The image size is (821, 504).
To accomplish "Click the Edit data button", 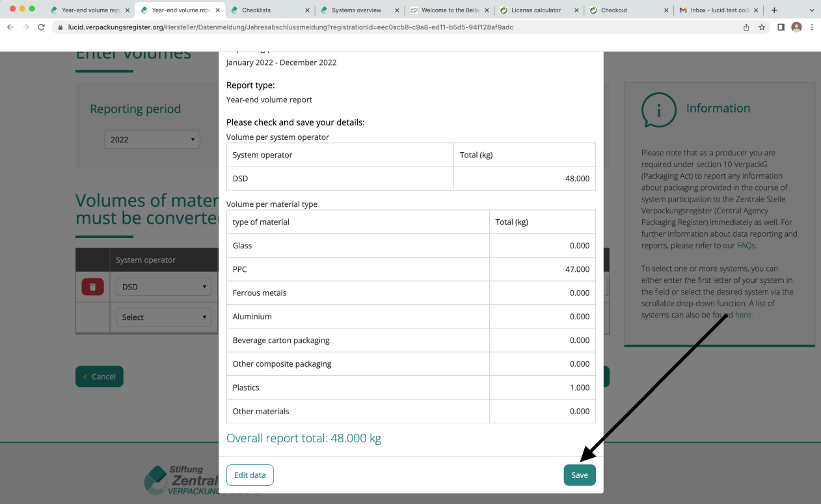I will pyautogui.click(x=250, y=475).
